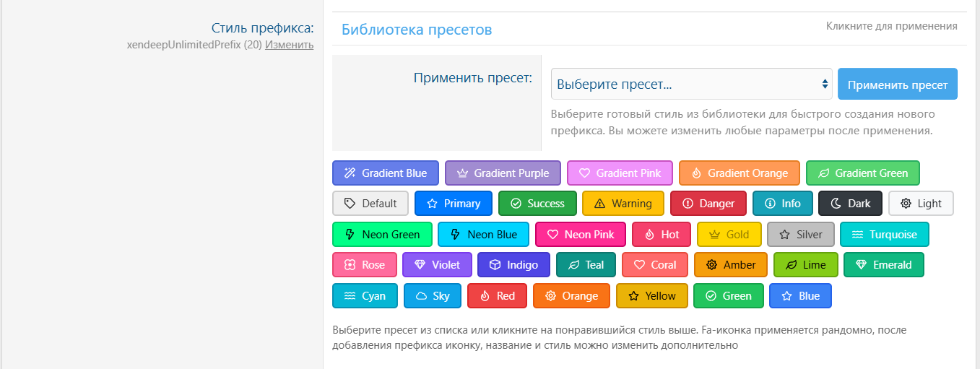
Task: Apply the Orange preset label
Action: point(571,296)
